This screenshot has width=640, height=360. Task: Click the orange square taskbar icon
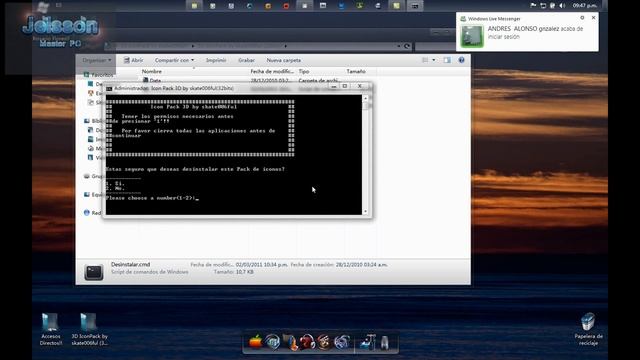[268, 6]
